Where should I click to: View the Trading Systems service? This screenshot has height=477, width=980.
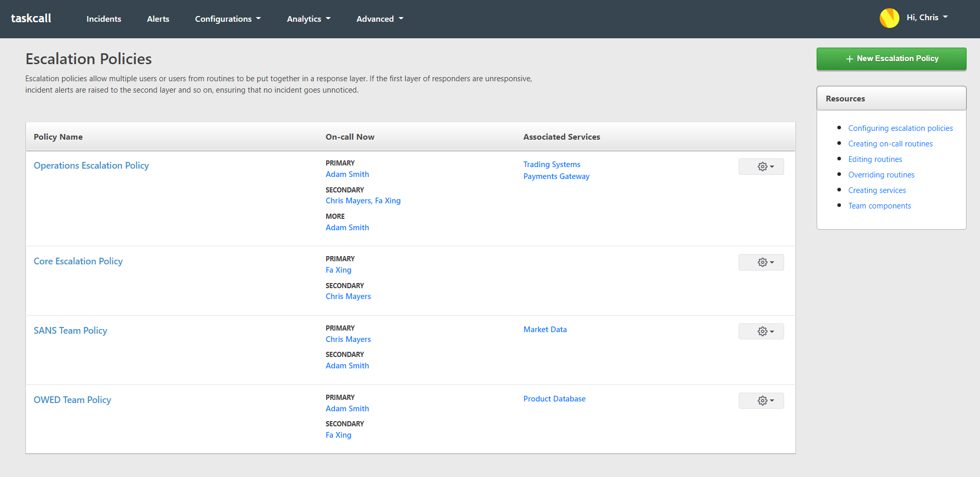tap(552, 165)
